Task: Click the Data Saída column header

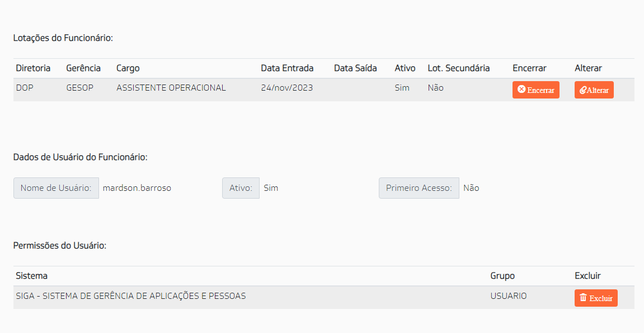Action: point(355,68)
